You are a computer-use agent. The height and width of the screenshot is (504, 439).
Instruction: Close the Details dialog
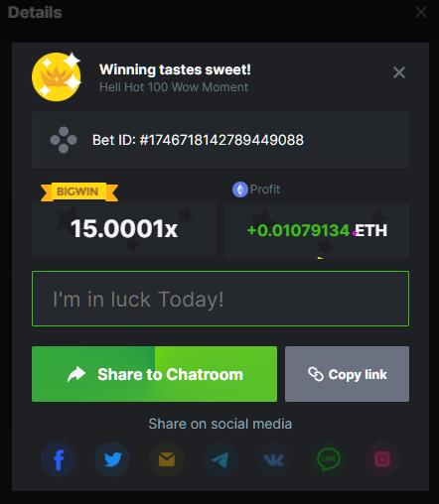click(421, 12)
